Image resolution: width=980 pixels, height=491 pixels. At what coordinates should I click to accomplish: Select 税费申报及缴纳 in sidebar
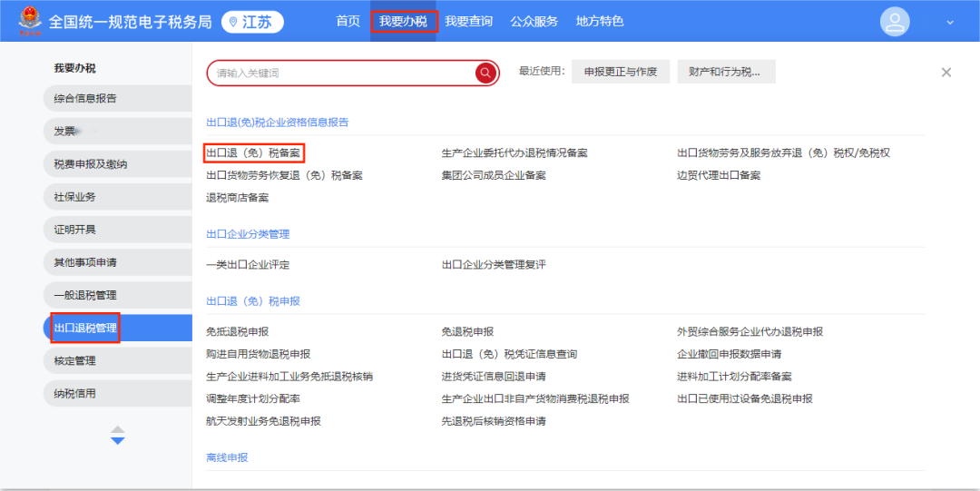coord(117,164)
